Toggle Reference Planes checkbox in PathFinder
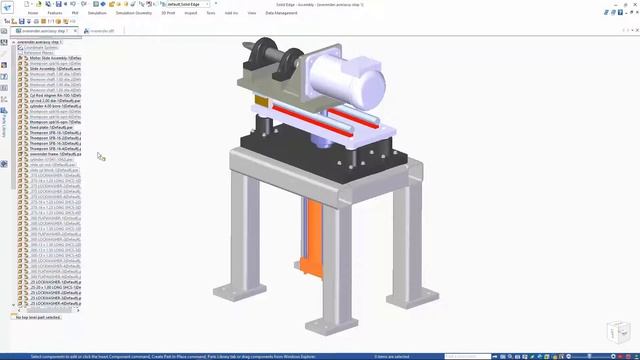 [x=20, y=53]
